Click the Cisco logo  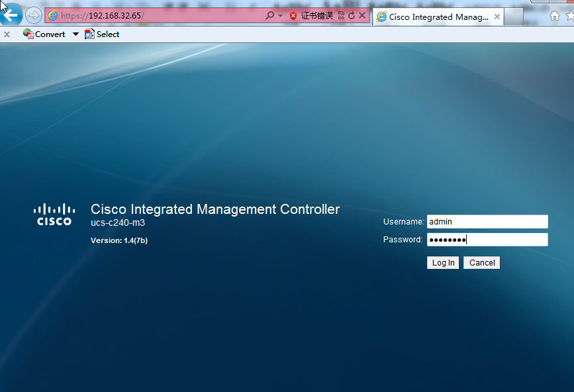[54, 215]
